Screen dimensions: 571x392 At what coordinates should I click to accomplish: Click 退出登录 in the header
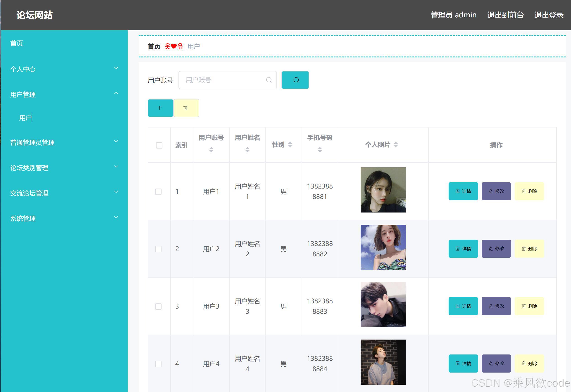[x=549, y=15]
